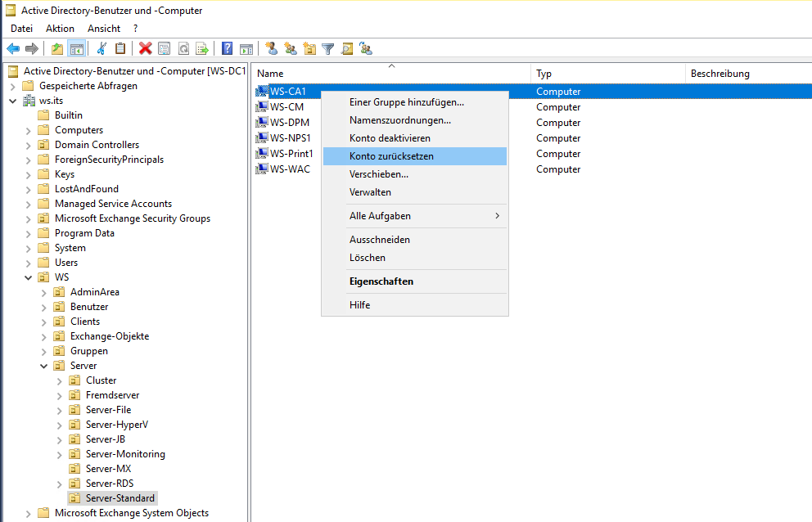Choose Ausschneiden in the context menu

coord(415,240)
